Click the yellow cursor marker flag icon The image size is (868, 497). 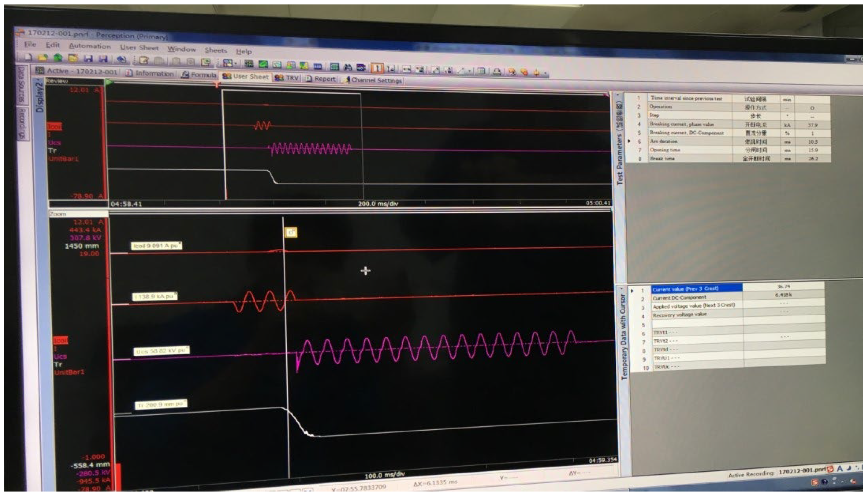click(291, 233)
